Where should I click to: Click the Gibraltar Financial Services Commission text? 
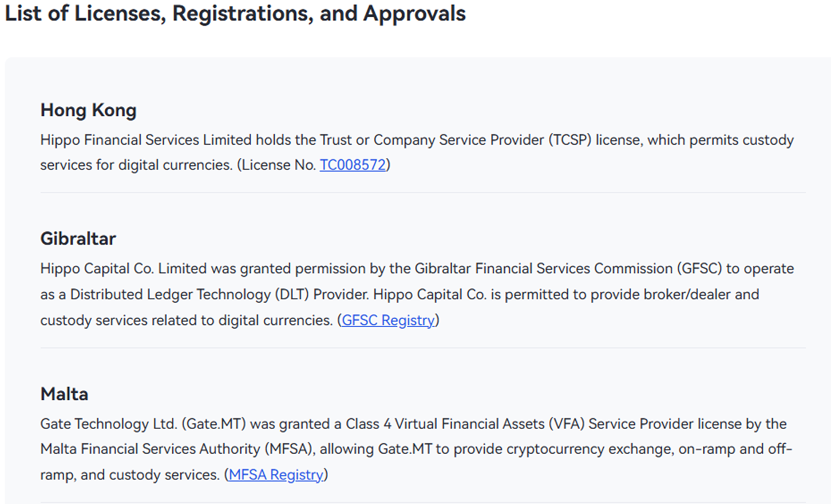(x=544, y=268)
